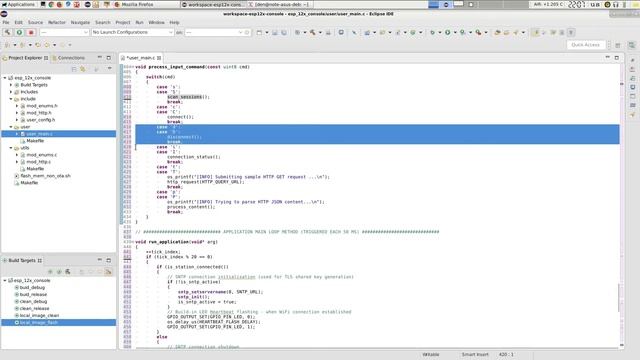Screen dimensions: 640x360
Task: Click the C/C++ perspective icon
Action: pyautogui.click(x=631, y=45)
